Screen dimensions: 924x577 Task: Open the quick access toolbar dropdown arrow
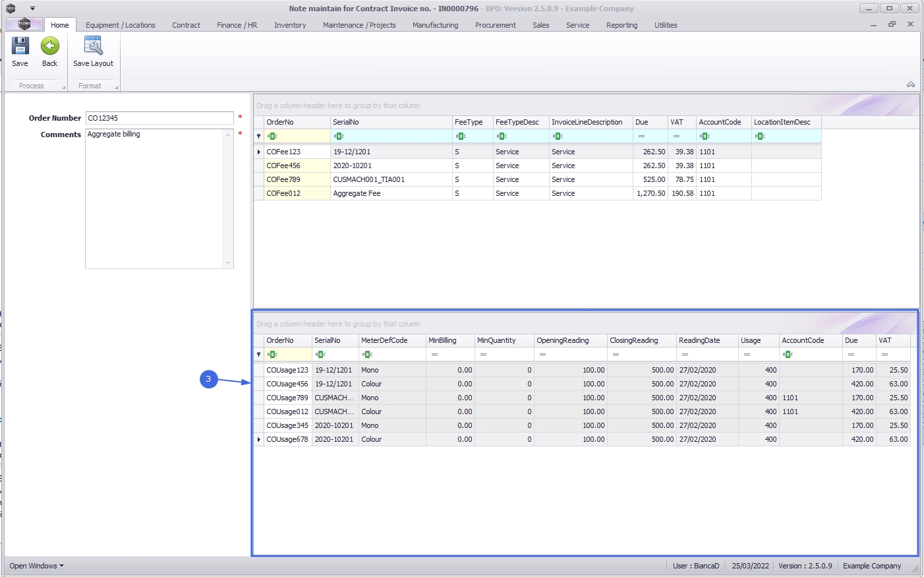coord(32,9)
